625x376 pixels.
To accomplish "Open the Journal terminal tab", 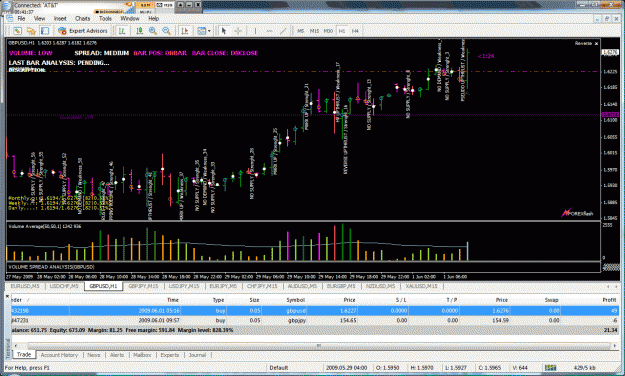I will [197, 355].
